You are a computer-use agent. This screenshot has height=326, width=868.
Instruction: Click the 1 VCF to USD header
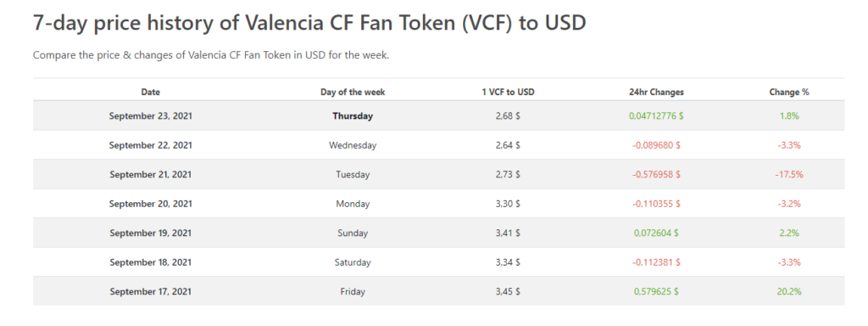[509, 92]
